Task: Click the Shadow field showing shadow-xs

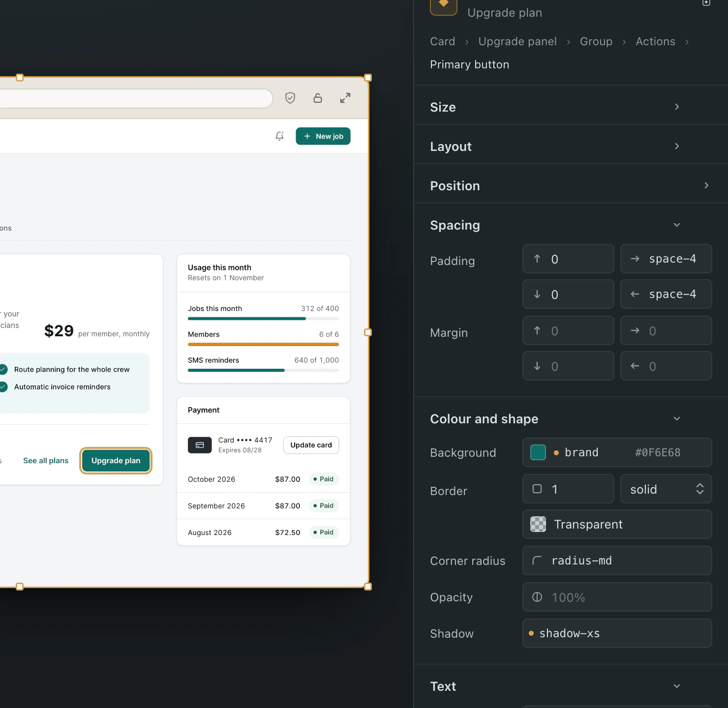Action: [617, 633]
